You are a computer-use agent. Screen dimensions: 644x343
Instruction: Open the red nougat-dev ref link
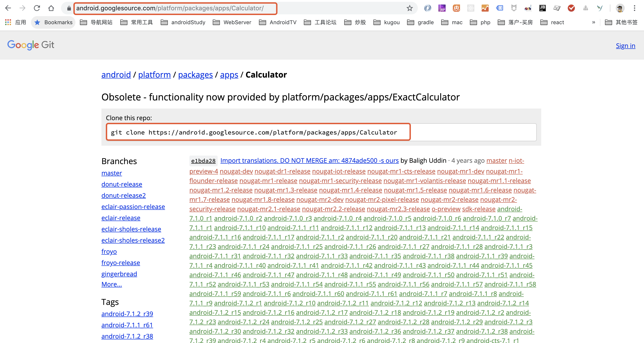click(x=236, y=171)
